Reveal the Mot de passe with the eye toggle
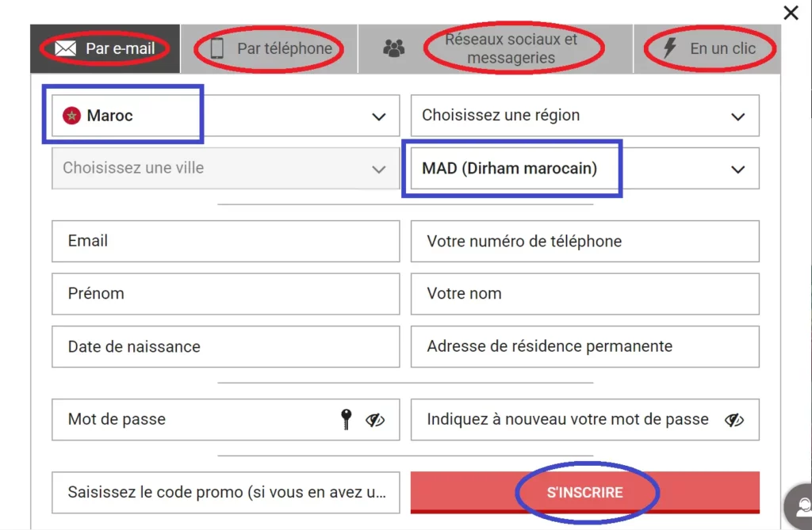 pyautogui.click(x=373, y=420)
